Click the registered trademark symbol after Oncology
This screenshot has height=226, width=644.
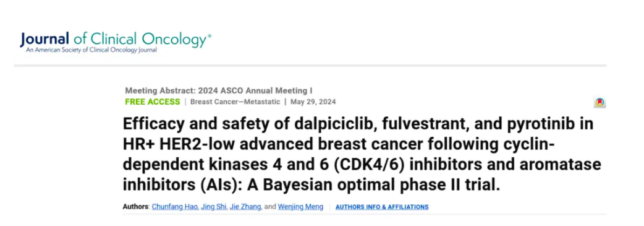(x=210, y=36)
